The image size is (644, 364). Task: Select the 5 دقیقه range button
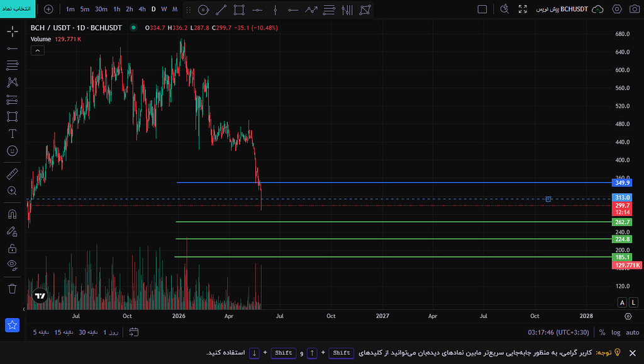click(41, 333)
